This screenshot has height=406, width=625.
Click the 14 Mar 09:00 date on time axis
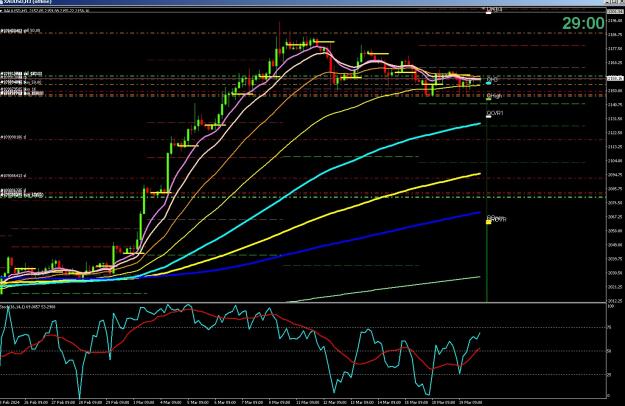[x=388, y=402]
